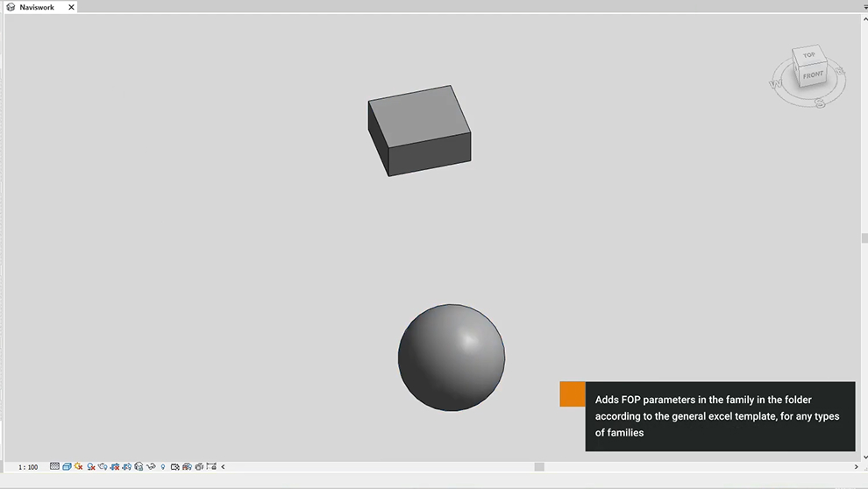The height and width of the screenshot is (489, 868).
Task: Click the Highlight Displacement Sets icon
Action: tap(187, 467)
